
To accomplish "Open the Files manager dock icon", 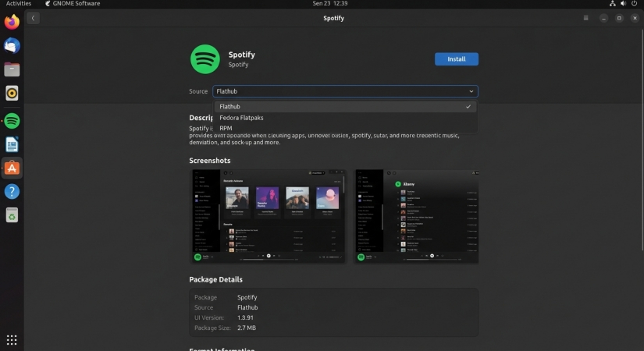I will tap(12, 69).
